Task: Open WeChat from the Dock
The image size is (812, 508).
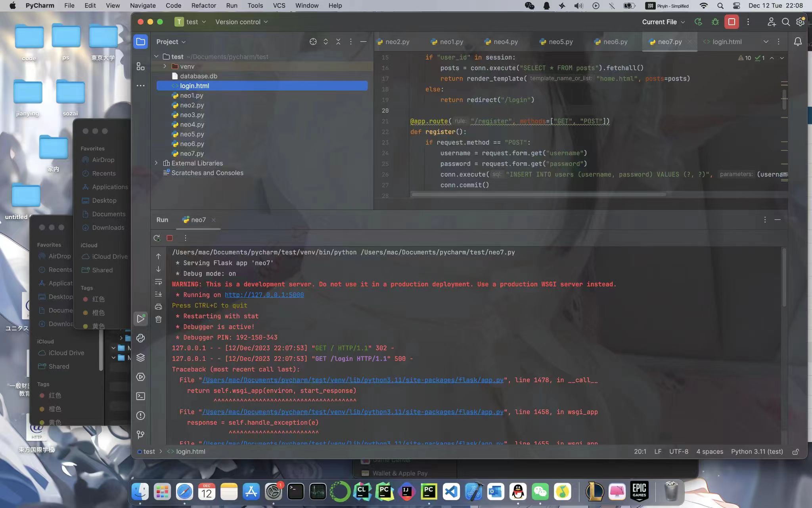Action: tap(540, 492)
